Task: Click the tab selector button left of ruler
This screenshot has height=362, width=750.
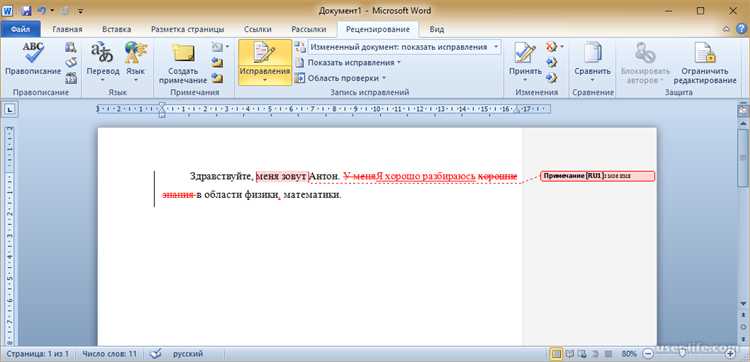Action: (11, 110)
